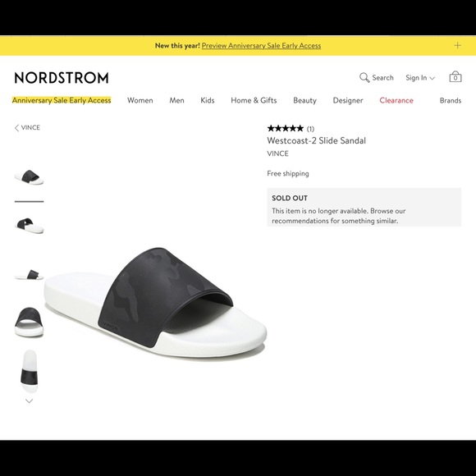This screenshot has height=476, width=476.
Task: Go back via VINCE breadcrumb arrow
Action: (17, 128)
